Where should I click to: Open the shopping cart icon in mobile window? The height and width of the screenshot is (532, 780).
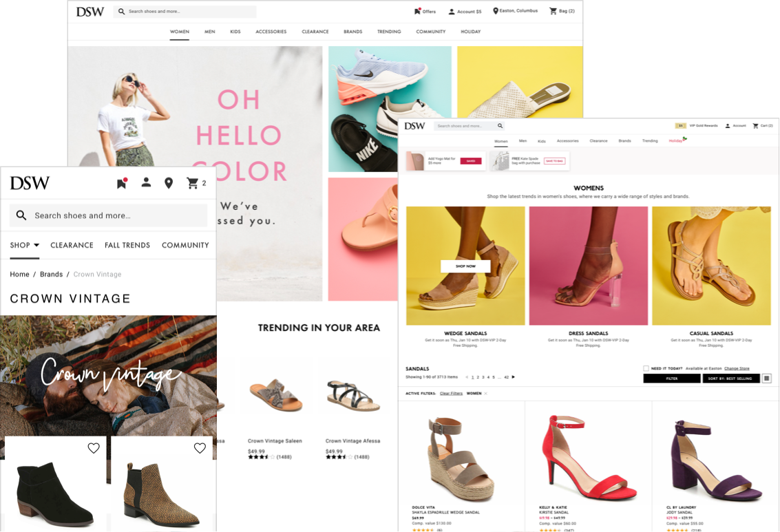192,183
